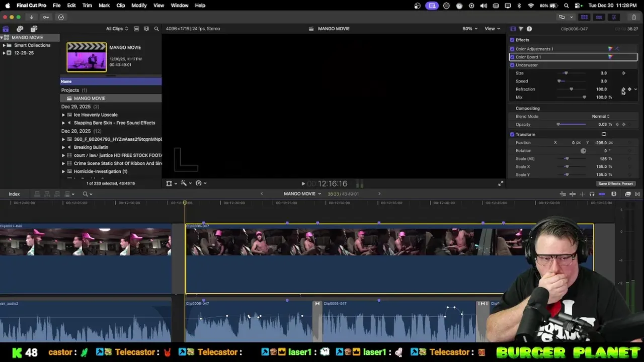
Task: Click the viewer play button
Action: point(303,184)
